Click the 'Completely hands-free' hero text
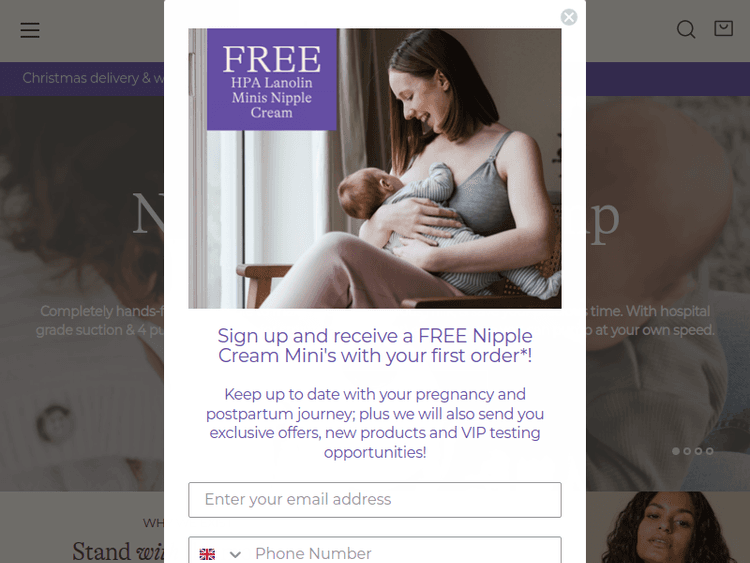This screenshot has width=750, height=563. (x=101, y=311)
